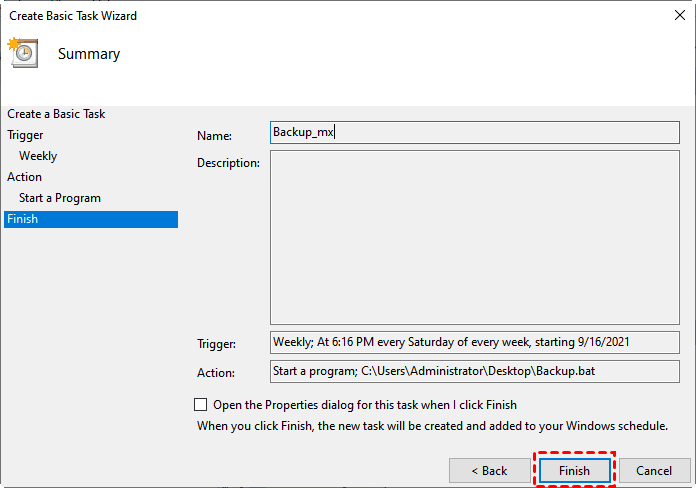Select Start a Program step
The width and height of the screenshot is (696, 488).
(x=60, y=198)
